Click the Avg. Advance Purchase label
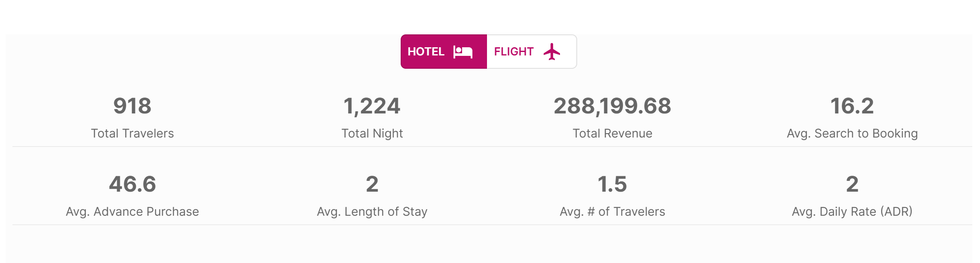The image size is (980, 263). pos(132,211)
